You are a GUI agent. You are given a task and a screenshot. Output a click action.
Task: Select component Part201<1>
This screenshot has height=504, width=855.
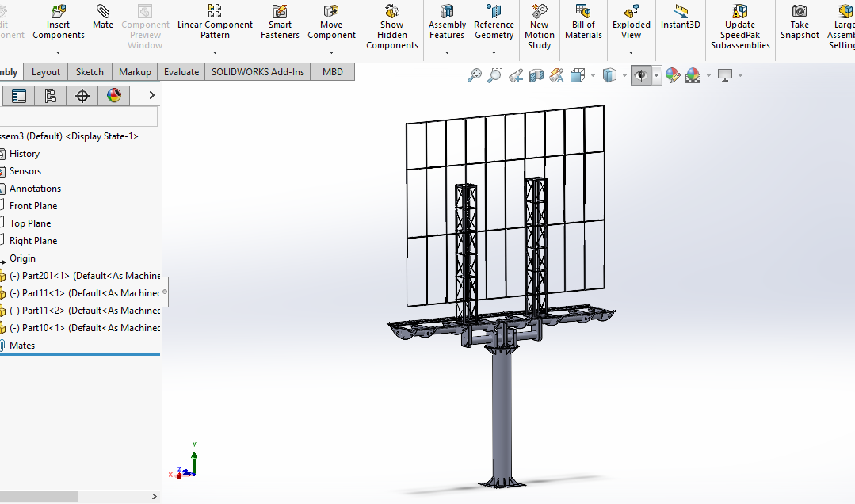(85, 276)
